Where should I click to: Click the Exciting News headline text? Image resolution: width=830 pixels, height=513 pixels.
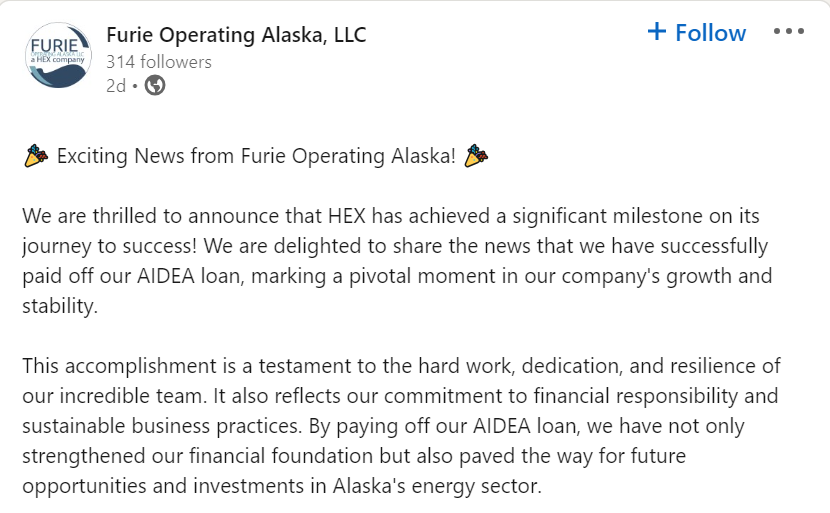[256, 156]
